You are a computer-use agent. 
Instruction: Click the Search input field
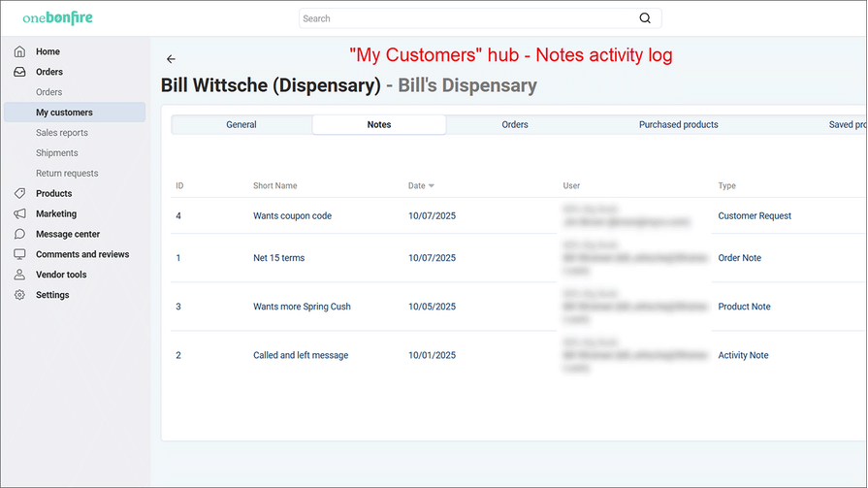(466, 18)
